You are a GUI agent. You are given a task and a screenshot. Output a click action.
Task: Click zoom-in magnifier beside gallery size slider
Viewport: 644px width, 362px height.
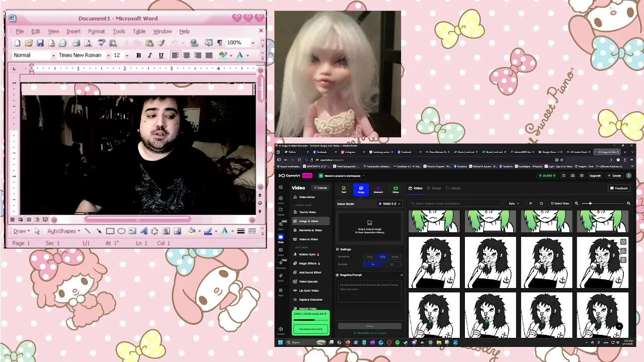tap(628, 203)
